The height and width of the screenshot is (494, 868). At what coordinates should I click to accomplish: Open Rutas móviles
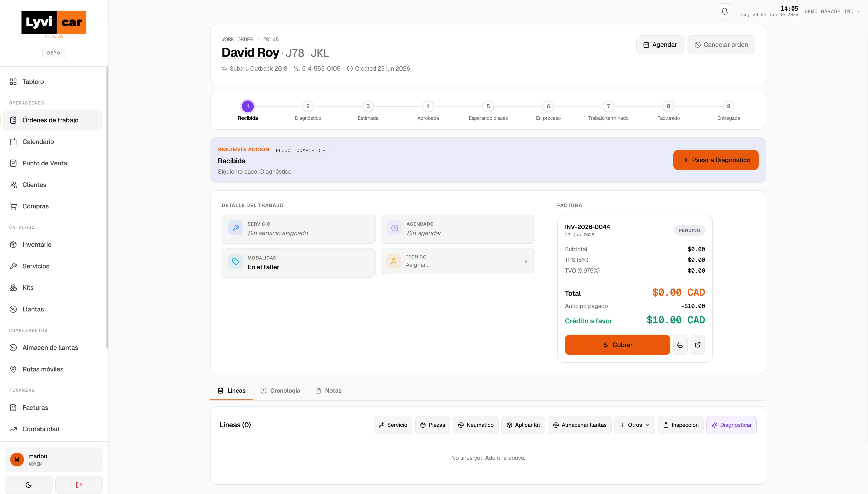53,369
